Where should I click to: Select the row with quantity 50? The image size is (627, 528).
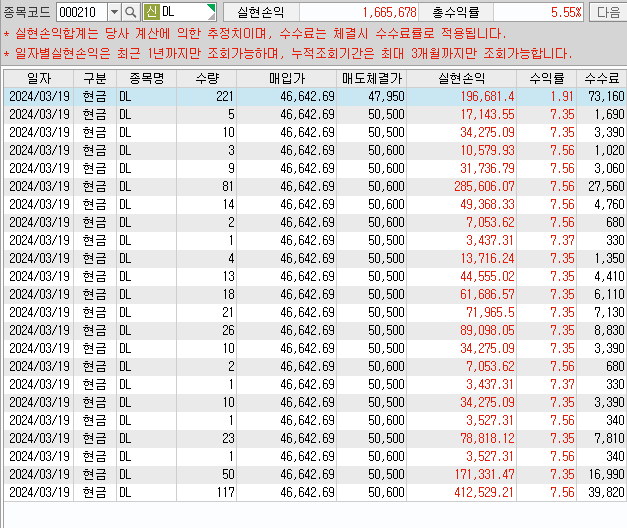[315, 474]
